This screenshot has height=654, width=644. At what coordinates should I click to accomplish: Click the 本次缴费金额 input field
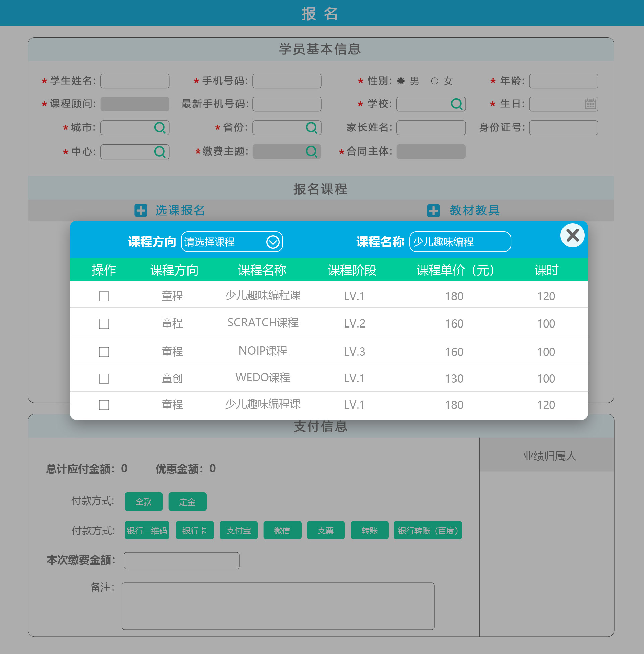(182, 561)
